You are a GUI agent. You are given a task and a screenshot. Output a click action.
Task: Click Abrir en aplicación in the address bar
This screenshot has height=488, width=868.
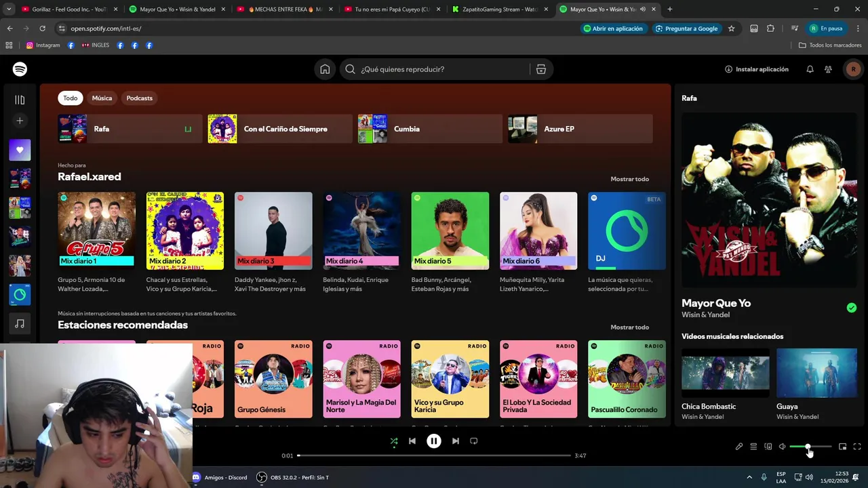(613, 28)
